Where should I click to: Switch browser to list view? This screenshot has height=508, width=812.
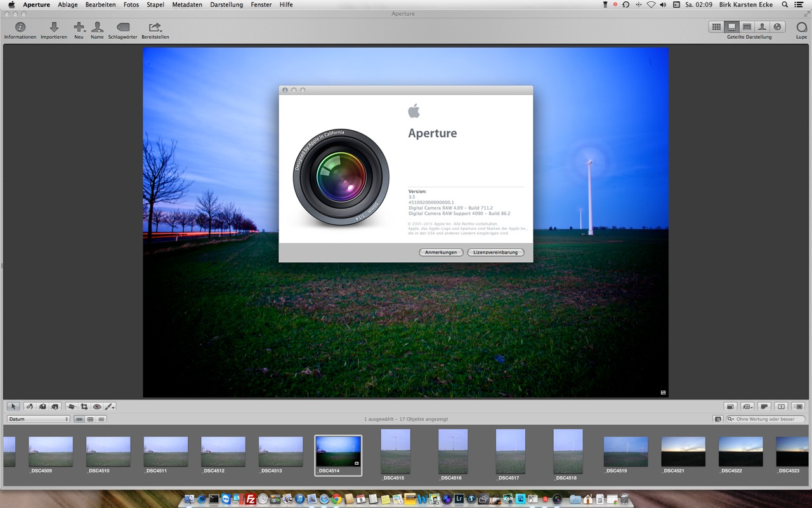(101, 419)
